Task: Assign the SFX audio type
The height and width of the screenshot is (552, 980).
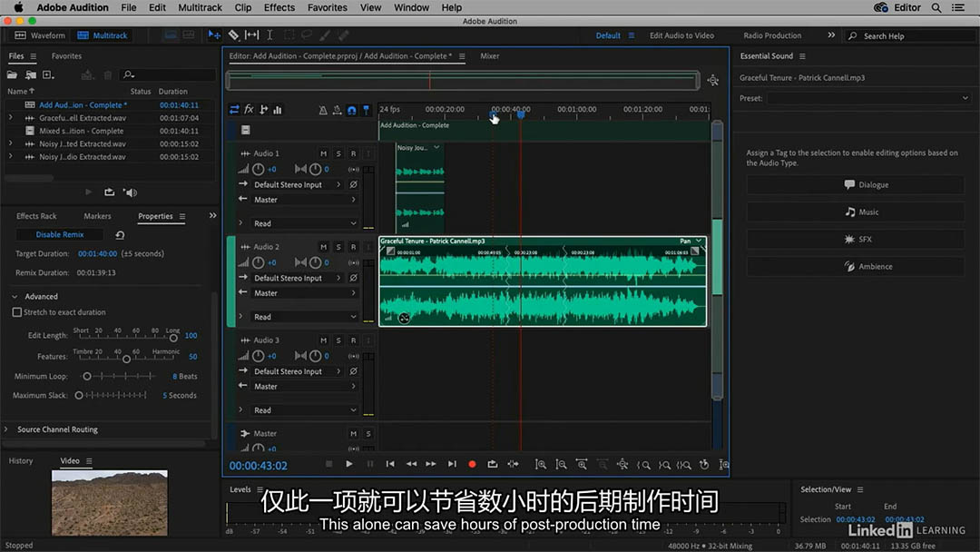Action: click(855, 239)
